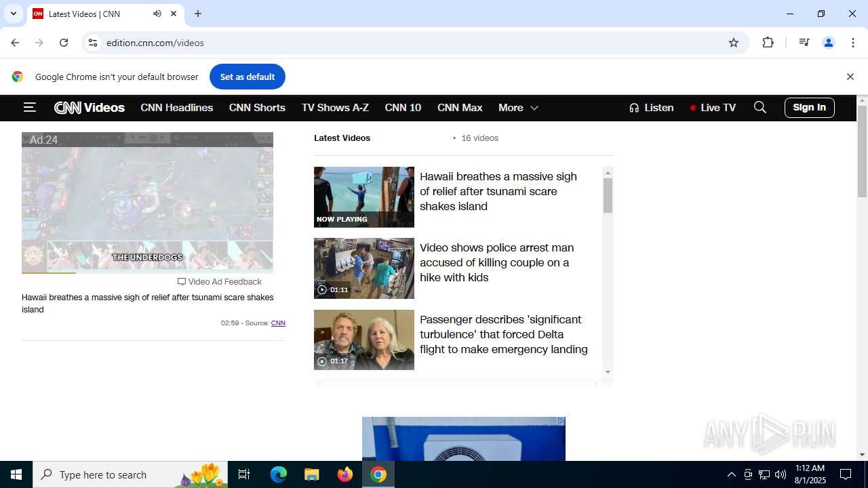The image size is (868, 488).
Task: Open the Windows Start menu
Action: click(16, 474)
